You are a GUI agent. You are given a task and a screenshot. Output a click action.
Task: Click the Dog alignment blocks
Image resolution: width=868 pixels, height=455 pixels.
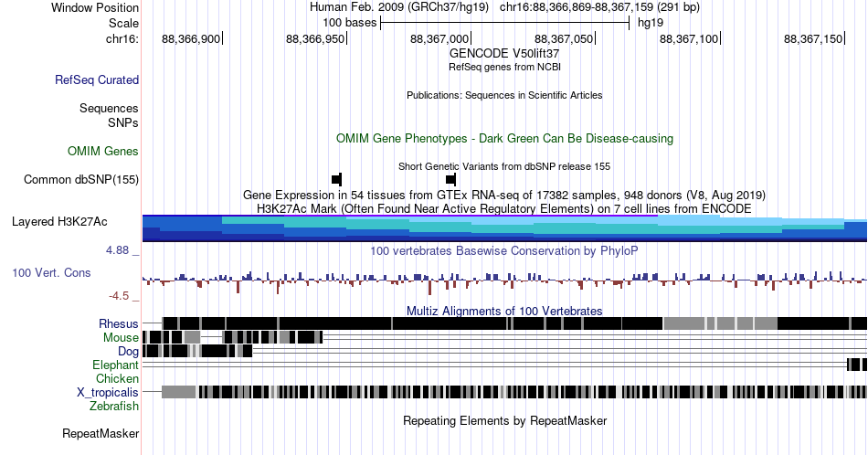click(197, 351)
